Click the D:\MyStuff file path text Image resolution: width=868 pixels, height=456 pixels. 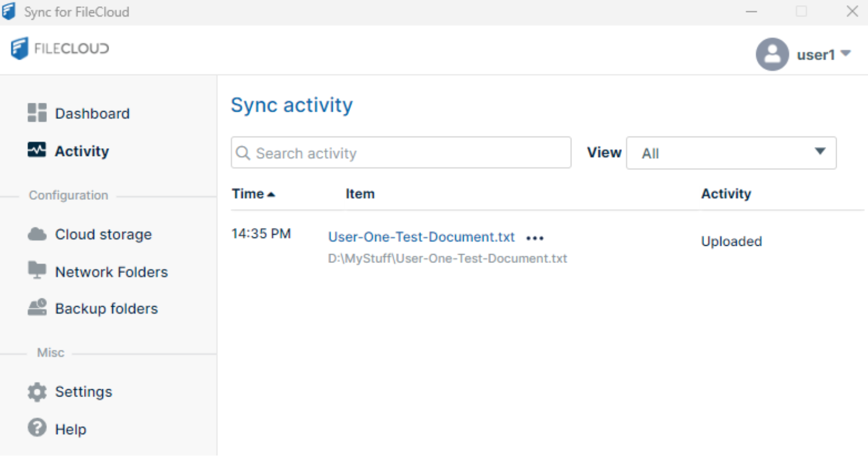click(448, 258)
